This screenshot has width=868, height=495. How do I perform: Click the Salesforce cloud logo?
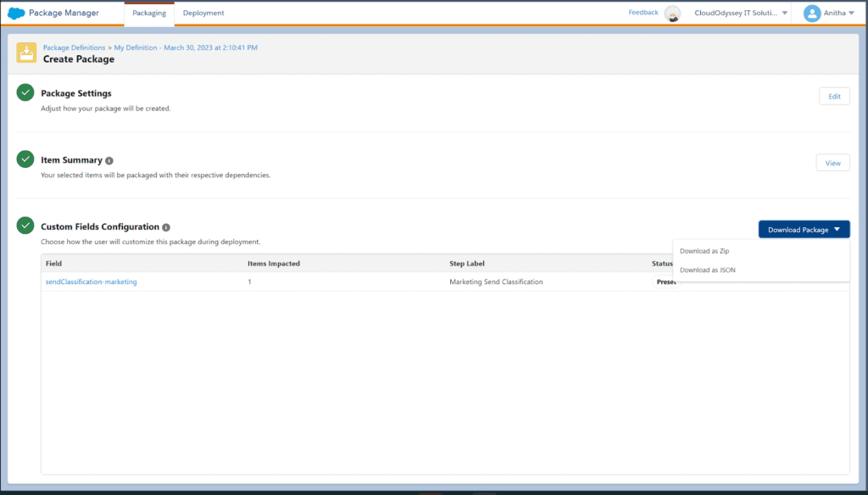[x=16, y=13]
